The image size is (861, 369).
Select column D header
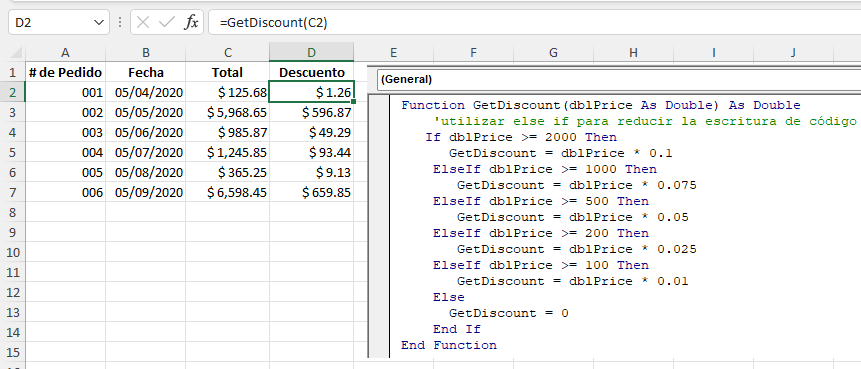pos(311,53)
